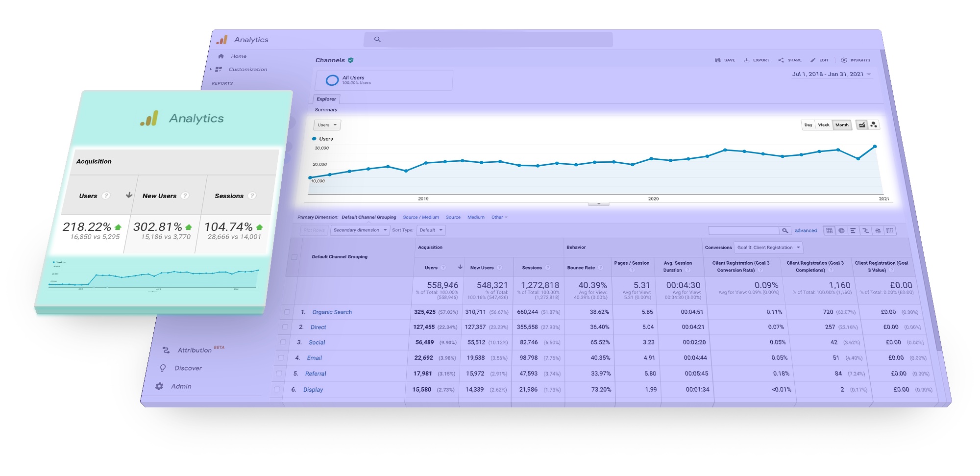Viewport: 980px width, 476px height.
Task: Select the All Users segment circle
Action: [x=332, y=80]
